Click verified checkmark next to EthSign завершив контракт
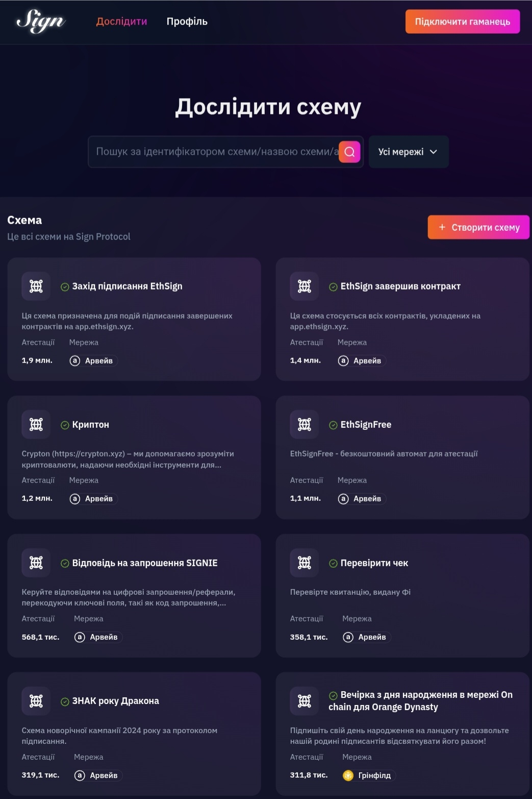 point(333,287)
